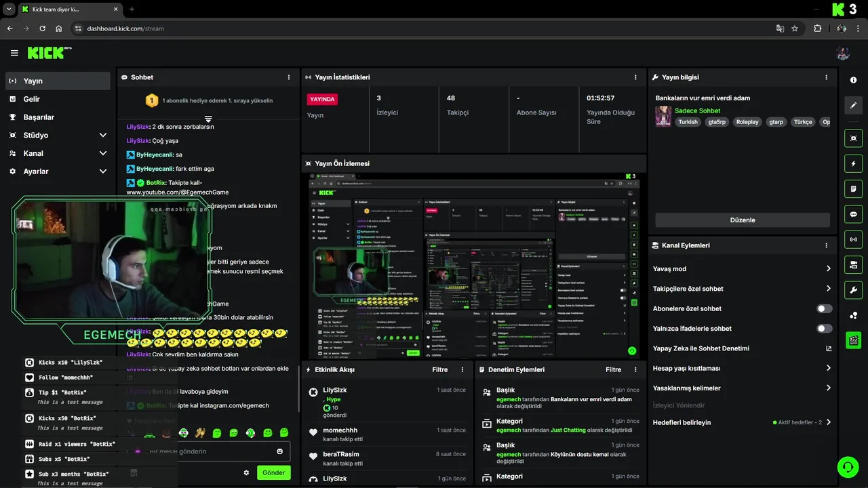Click Filtre in Etkinlik Akışı panel
This screenshot has width=868, height=488.
point(440,370)
